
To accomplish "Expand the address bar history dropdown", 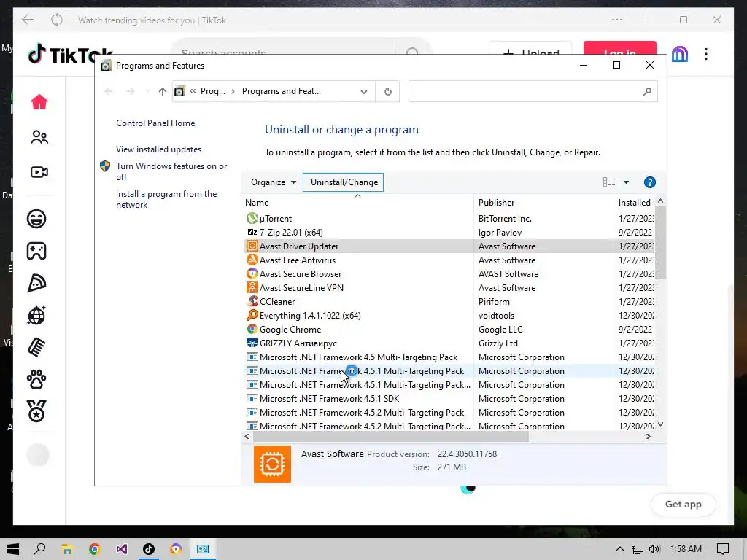I will 363,91.
